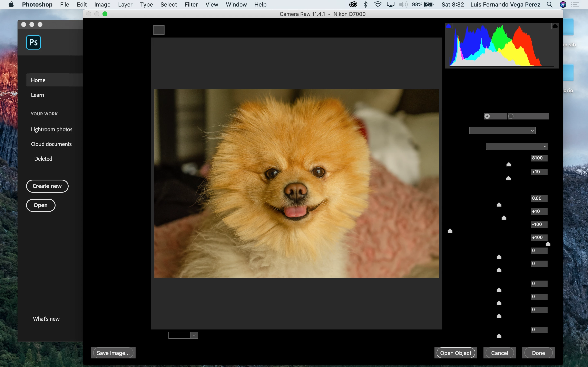This screenshot has width=588, height=367.
Task: Click the gray square above the preview
Action: (158, 30)
